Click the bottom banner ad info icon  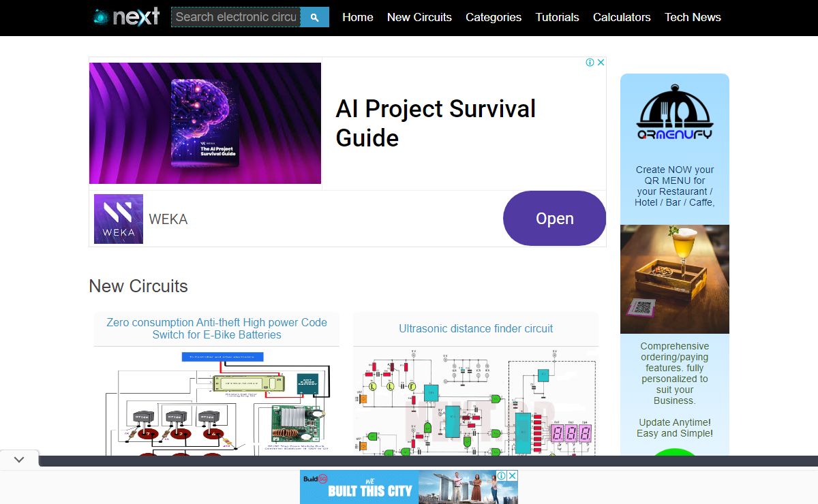(501, 475)
